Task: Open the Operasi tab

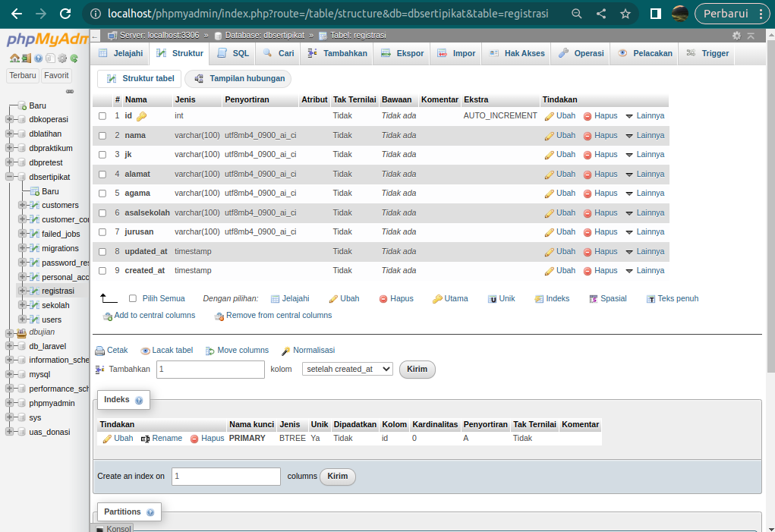Action: (581, 53)
